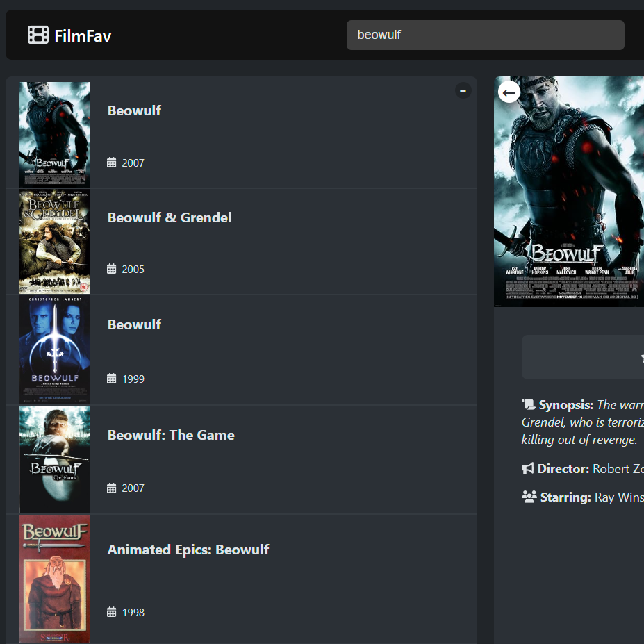This screenshot has width=644, height=644.
Task: Click the year 1999 text
Action: (x=133, y=379)
